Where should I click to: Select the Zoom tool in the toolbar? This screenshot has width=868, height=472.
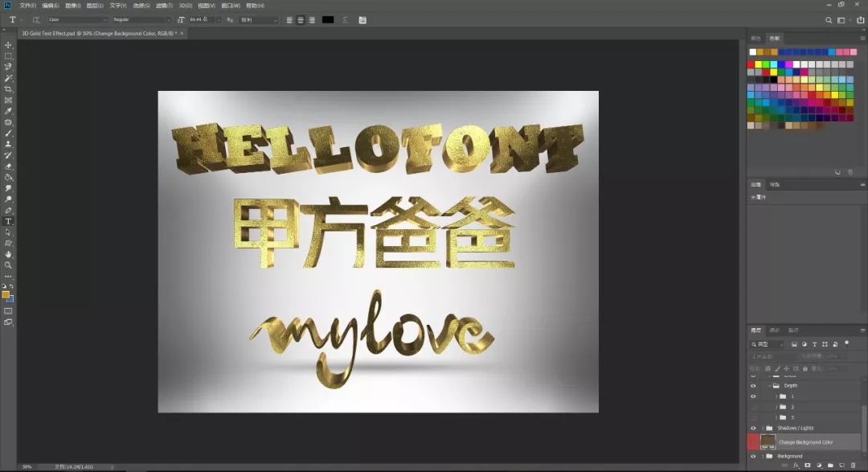[x=9, y=265]
